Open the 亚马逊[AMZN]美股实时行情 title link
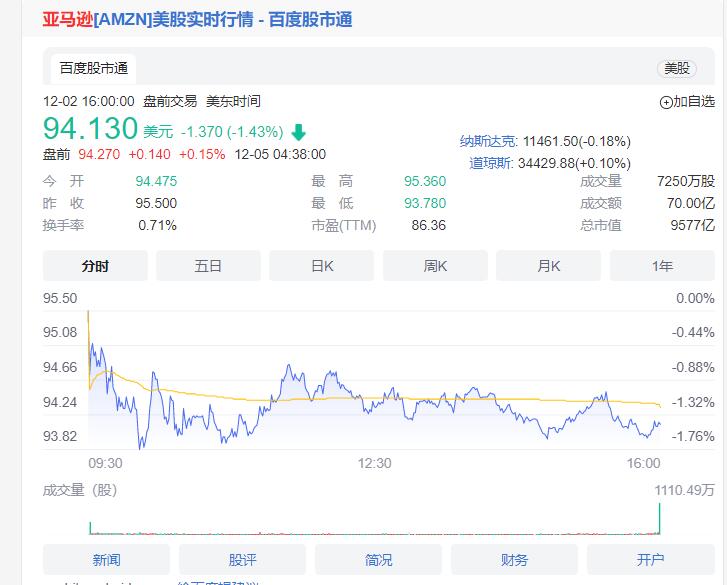This screenshot has width=727, height=585. tap(197, 19)
